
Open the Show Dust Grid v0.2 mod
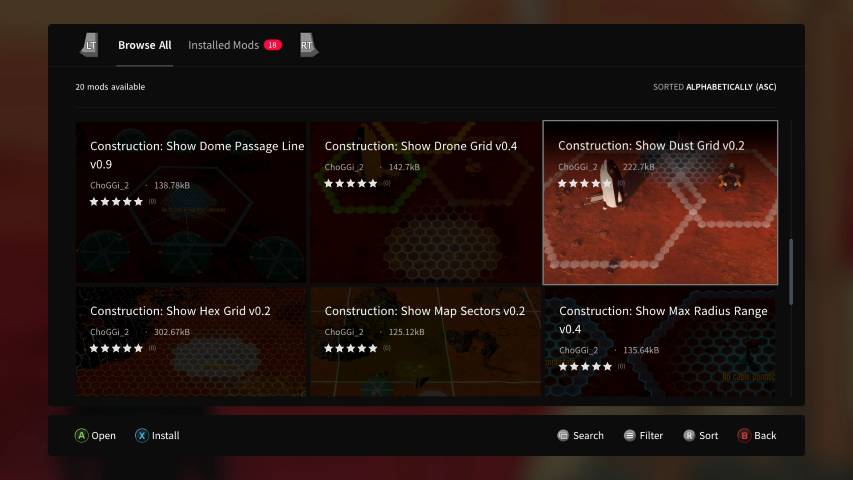coord(659,202)
